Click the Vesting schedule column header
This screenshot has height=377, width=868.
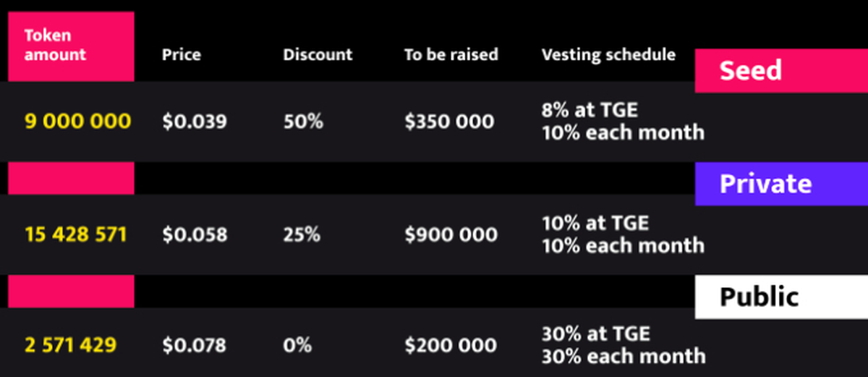[608, 55]
